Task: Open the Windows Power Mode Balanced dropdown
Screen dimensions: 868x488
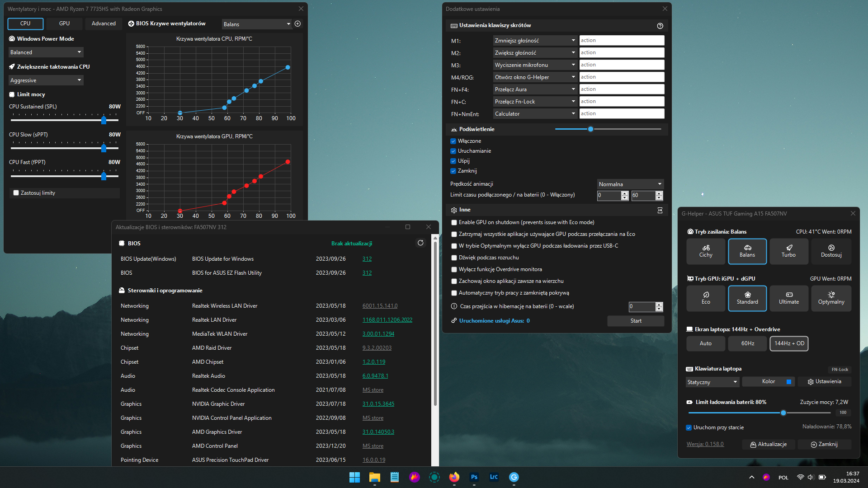Action: point(46,52)
